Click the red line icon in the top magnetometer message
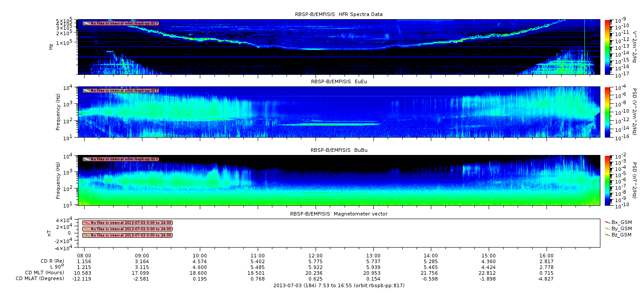 point(86,223)
